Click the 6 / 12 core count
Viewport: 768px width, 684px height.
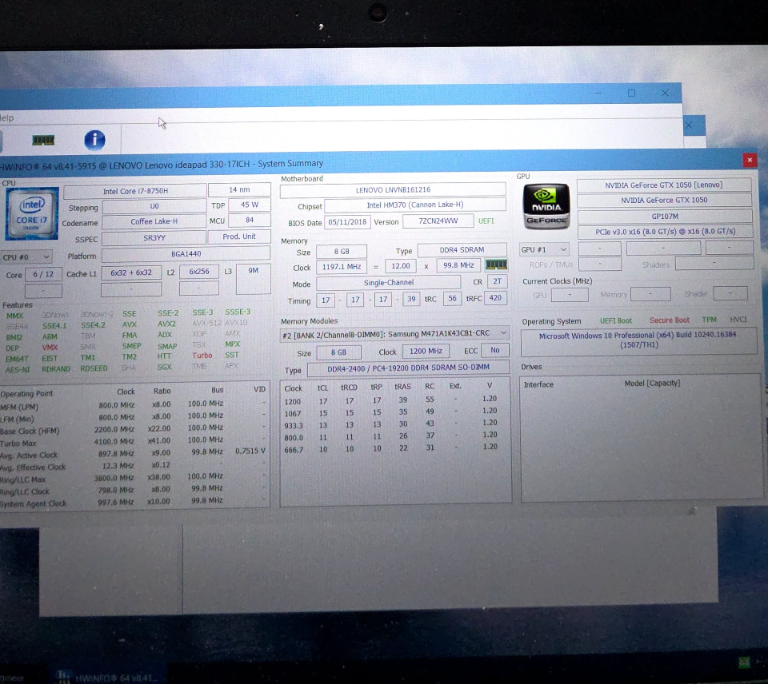point(43,274)
